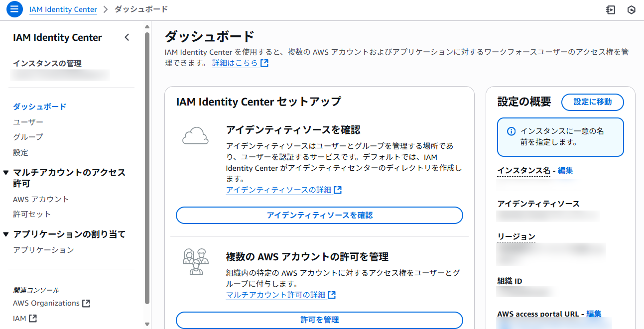Image resolution: width=644 pixels, height=329 pixels.
Task: Open the hamburger navigation menu icon
Action: 14,9
